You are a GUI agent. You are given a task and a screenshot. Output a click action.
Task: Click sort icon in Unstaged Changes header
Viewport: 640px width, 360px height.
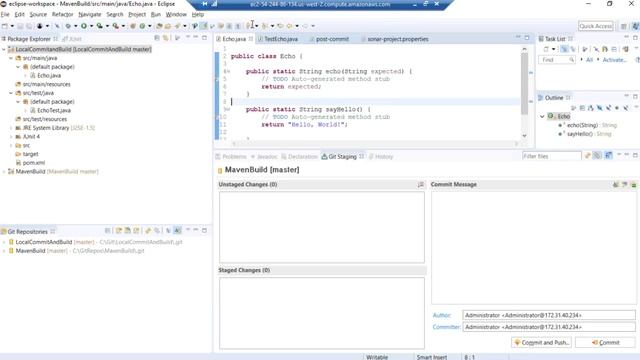(420, 184)
